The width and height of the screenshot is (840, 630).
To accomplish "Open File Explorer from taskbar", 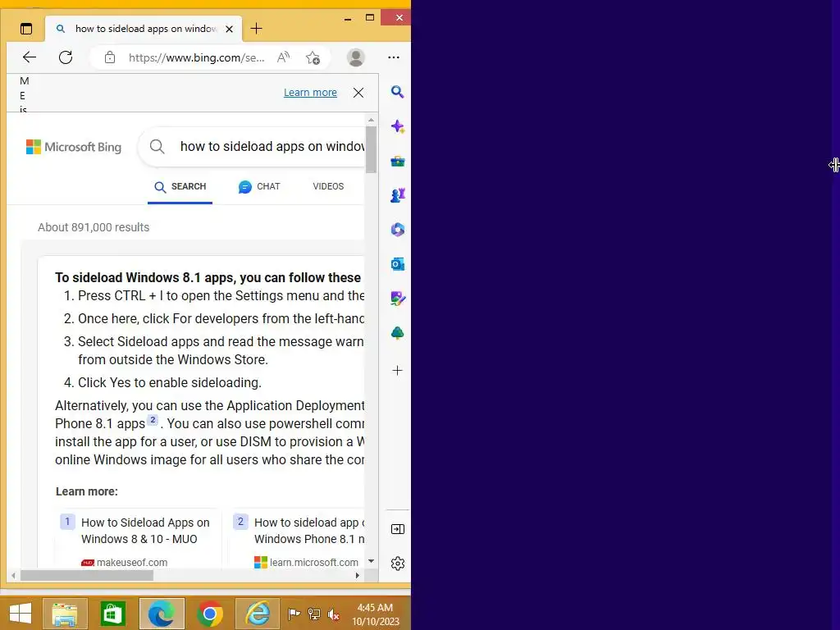I will (x=65, y=614).
